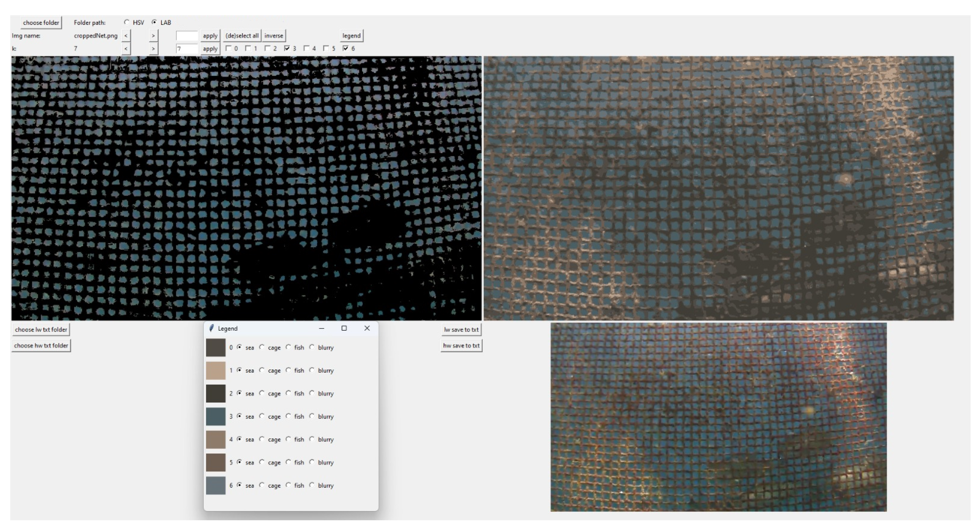Click the masked cluster image on the left

pos(247,188)
